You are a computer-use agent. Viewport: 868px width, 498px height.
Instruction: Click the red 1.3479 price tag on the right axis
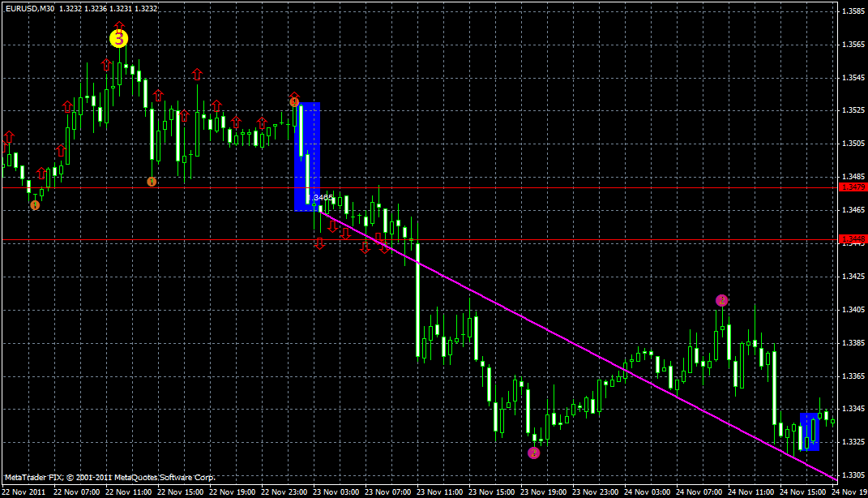coord(853,186)
